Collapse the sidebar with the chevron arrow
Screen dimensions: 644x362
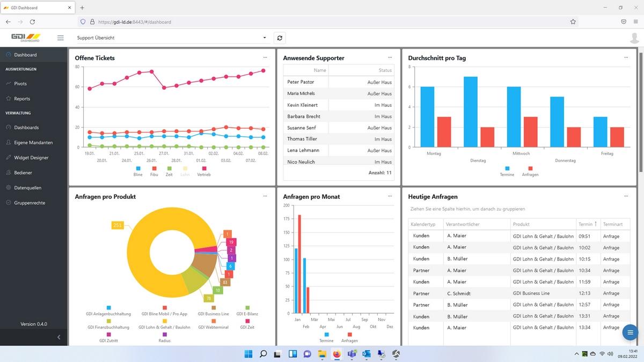point(58,337)
